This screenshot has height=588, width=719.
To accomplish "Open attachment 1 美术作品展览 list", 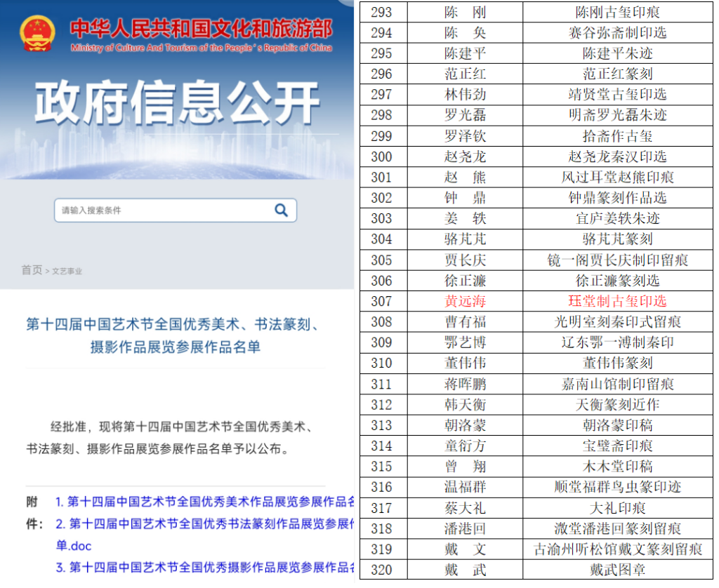I will [204, 502].
